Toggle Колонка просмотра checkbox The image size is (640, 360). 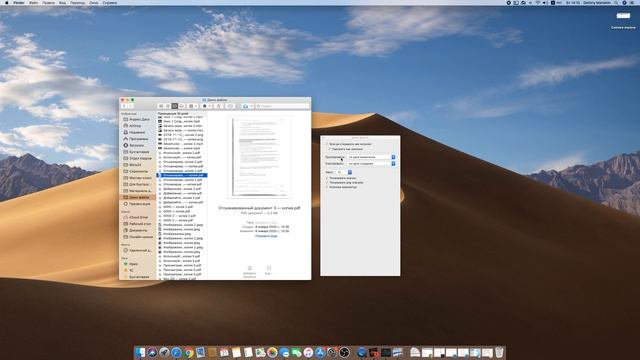[327, 187]
